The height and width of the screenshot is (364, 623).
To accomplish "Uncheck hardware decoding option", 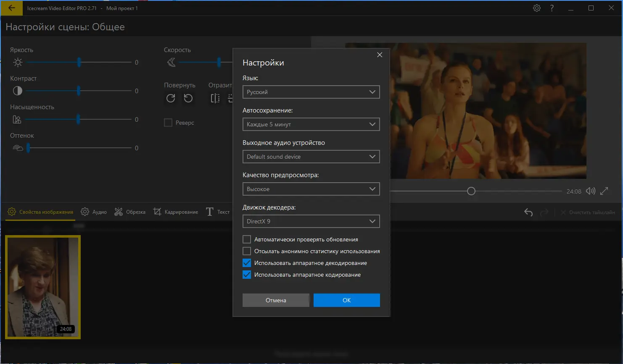I will (247, 263).
